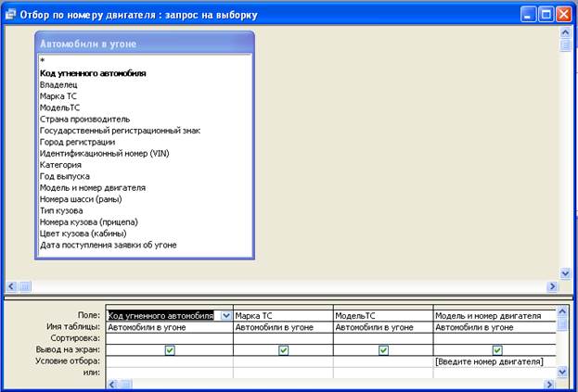Viewport: 578px width, 392px height.
Task: Maximize the query design window
Action: point(546,15)
